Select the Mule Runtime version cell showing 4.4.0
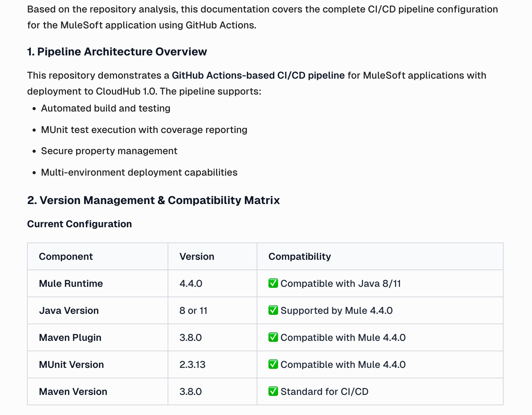Image resolution: width=532 pixels, height=415 pixels. 191,283
